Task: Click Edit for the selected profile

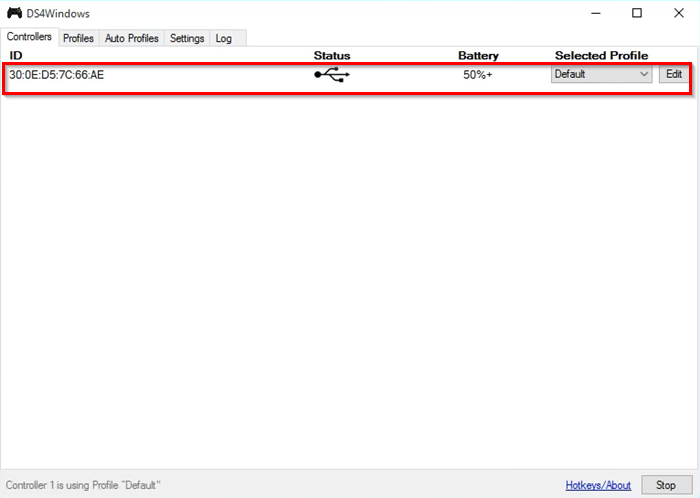Action: point(674,74)
